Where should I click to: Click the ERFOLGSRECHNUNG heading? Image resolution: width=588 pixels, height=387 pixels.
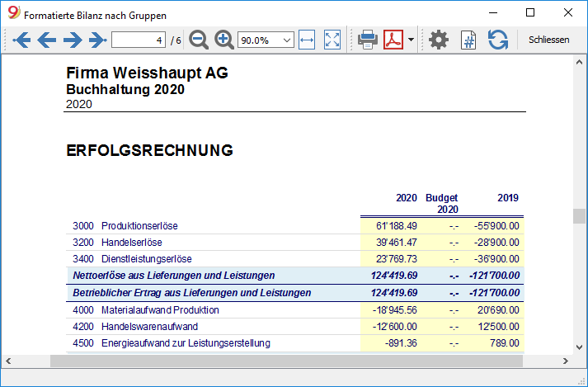[x=149, y=150]
